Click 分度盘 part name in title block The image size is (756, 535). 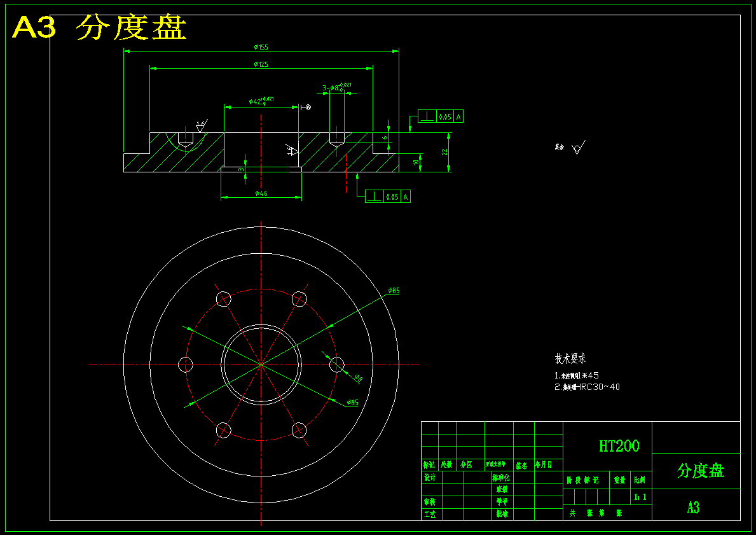point(701,471)
